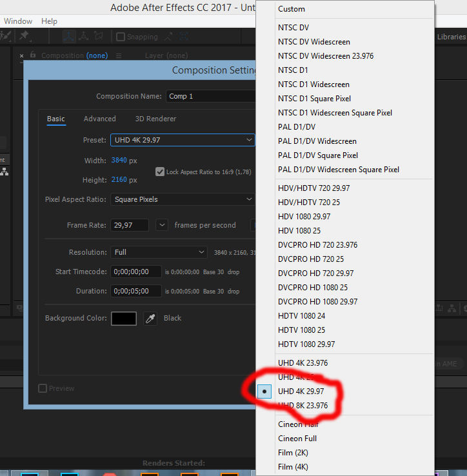Select the Local Axis Mode icon

69,36
